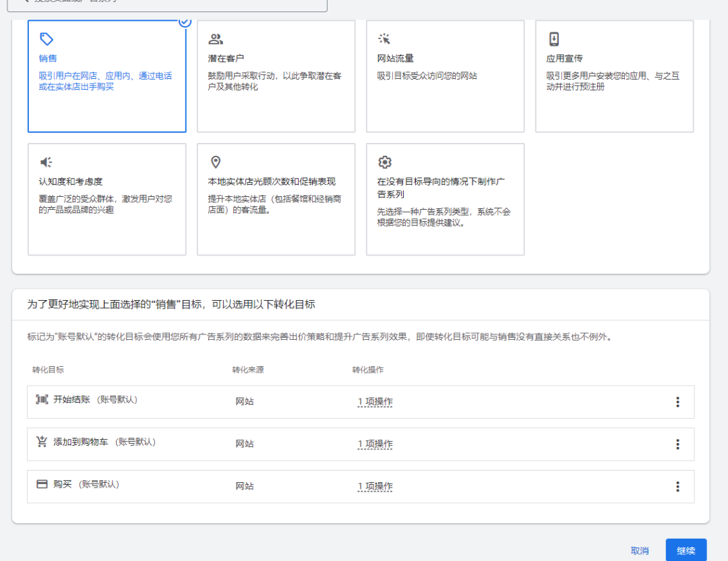Open the three-dot menu for 添加到购物车
The width and height of the screenshot is (728, 561).
(677, 444)
